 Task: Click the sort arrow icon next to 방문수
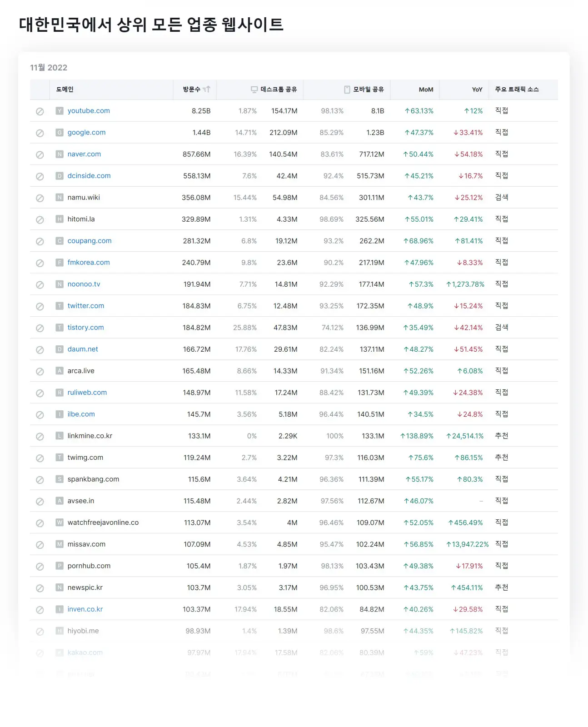tap(207, 90)
